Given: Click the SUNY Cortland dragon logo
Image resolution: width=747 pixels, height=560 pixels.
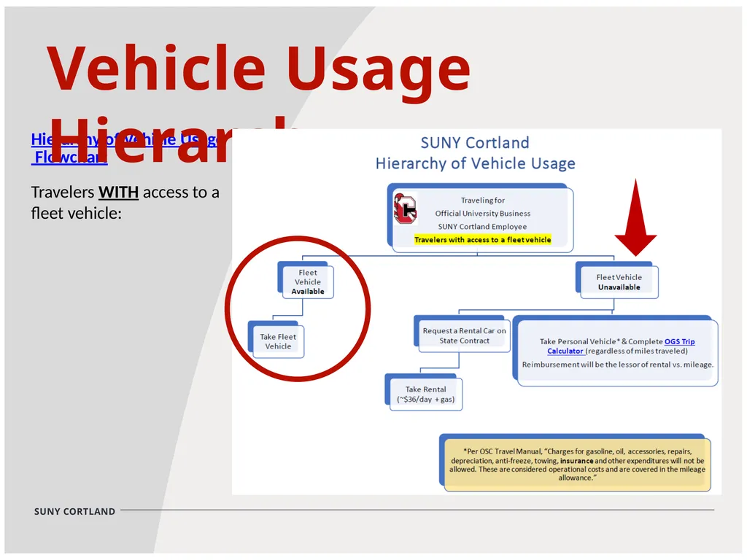Looking at the screenshot, I should [x=405, y=209].
